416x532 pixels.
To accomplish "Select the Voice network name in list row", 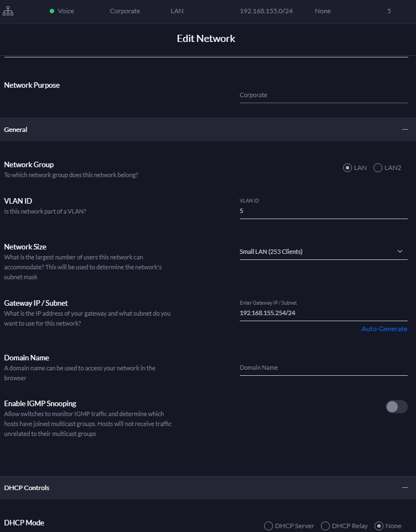I will point(66,11).
